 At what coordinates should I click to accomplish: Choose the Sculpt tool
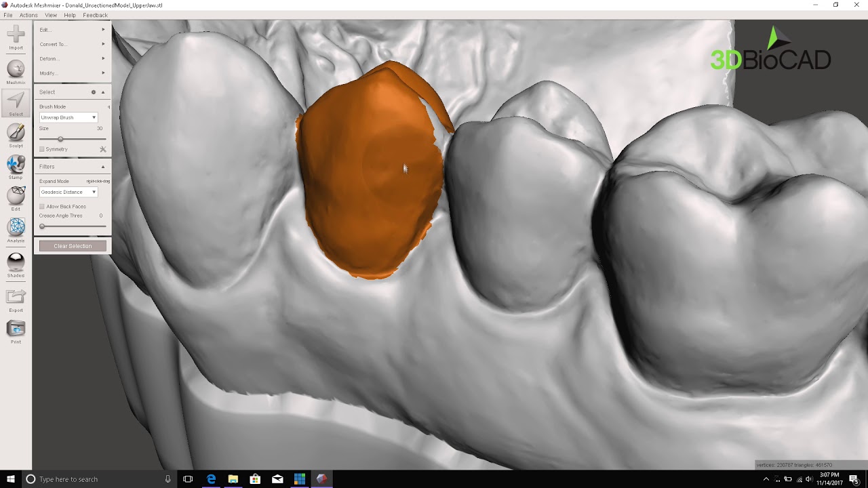16,132
